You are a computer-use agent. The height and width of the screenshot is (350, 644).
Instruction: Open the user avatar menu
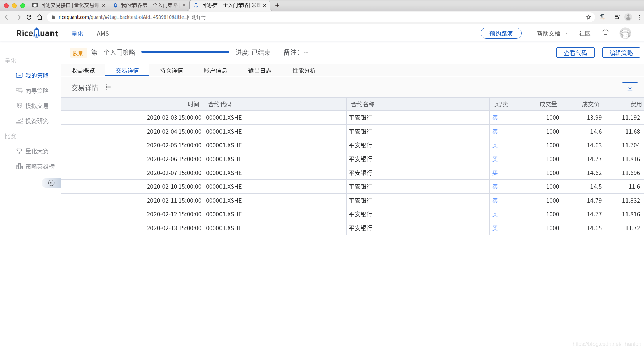pyautogui.click(x=625, y=33)
